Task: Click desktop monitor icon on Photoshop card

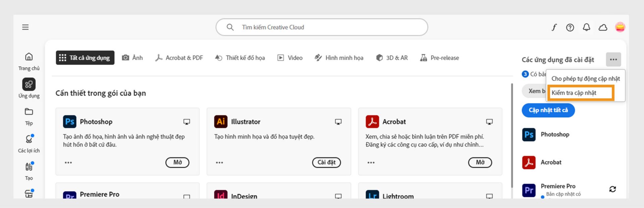Action: [187, 122]
